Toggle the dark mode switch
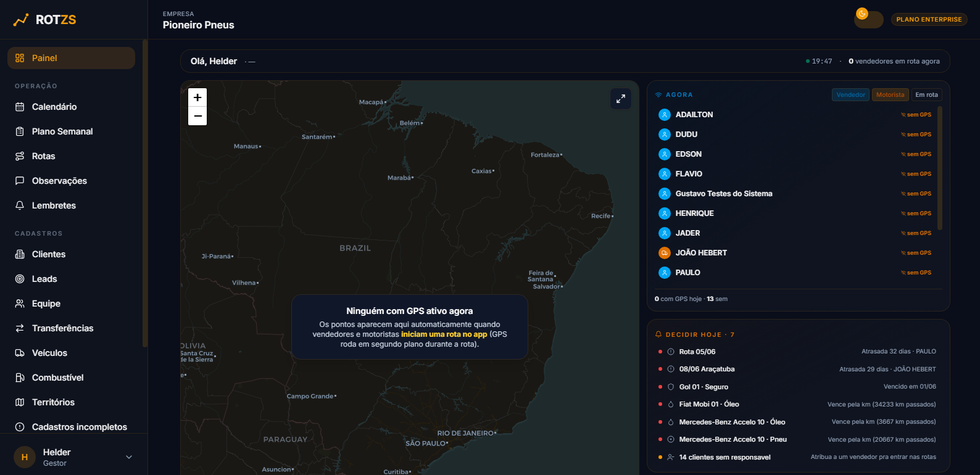Screen dimensions: 980x475 (869, 20)
